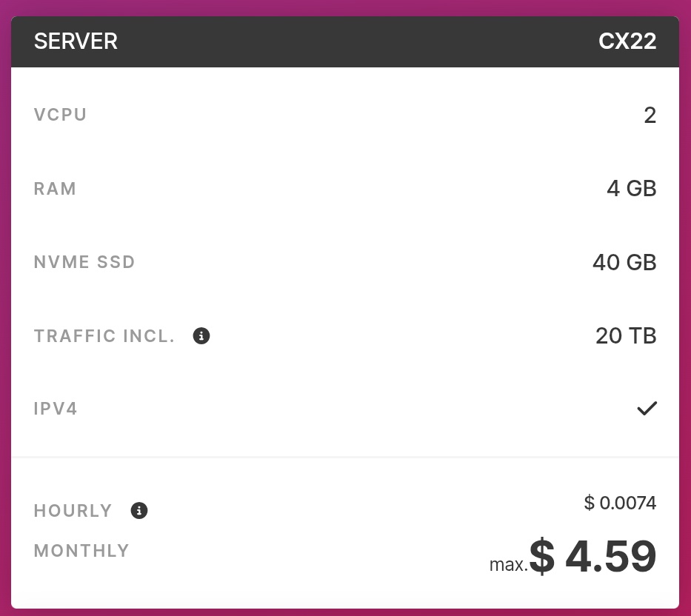Viewport: 691px width, 616px height.
Task: Click the vCPU value 2
Action: [650, 115]
